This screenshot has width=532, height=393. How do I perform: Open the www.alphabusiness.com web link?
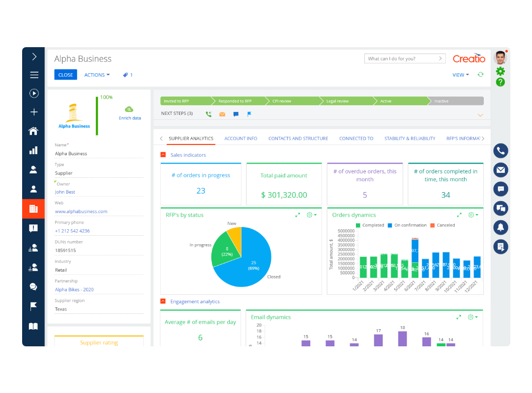click(81, 212)
